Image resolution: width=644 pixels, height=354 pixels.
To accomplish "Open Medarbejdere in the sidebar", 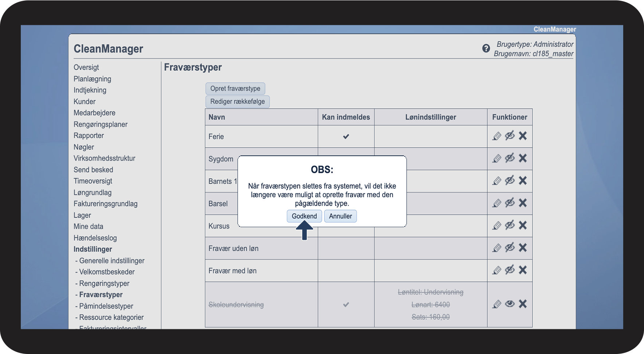I will [x=94, y=113].
